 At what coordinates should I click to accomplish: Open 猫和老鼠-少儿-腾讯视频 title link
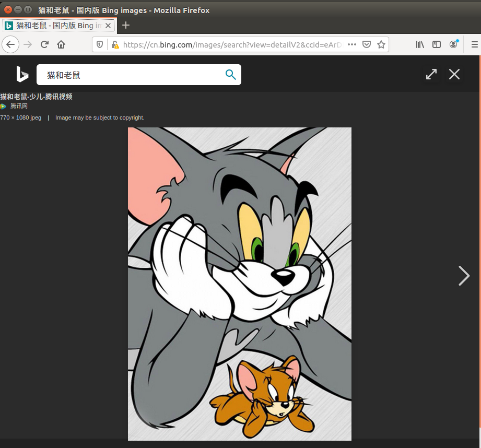(36, 97)
